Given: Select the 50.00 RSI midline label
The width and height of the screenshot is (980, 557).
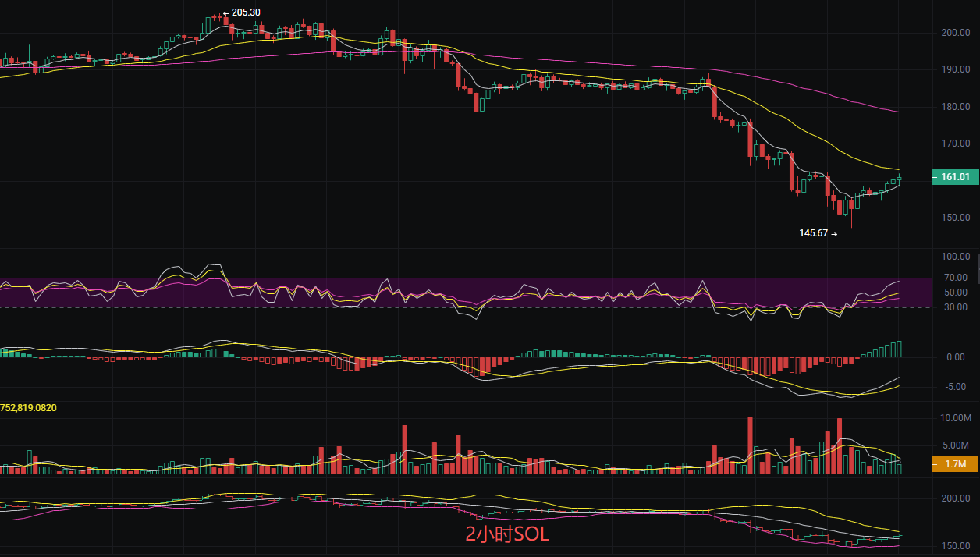Looking at the screenshot, I should click(x=957, y=293).
